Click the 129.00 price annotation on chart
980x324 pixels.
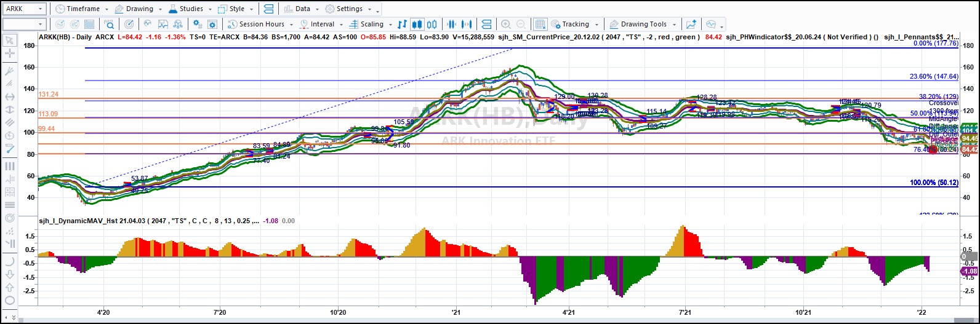(564, 97)
